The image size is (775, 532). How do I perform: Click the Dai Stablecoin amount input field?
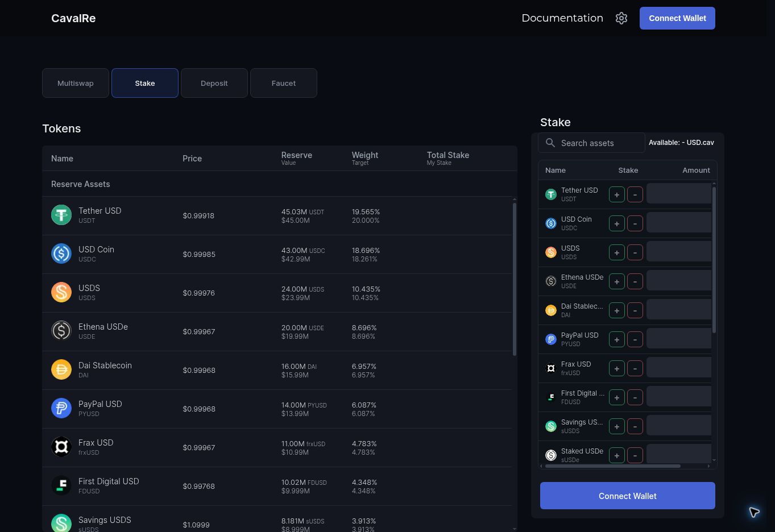[679, 309]
